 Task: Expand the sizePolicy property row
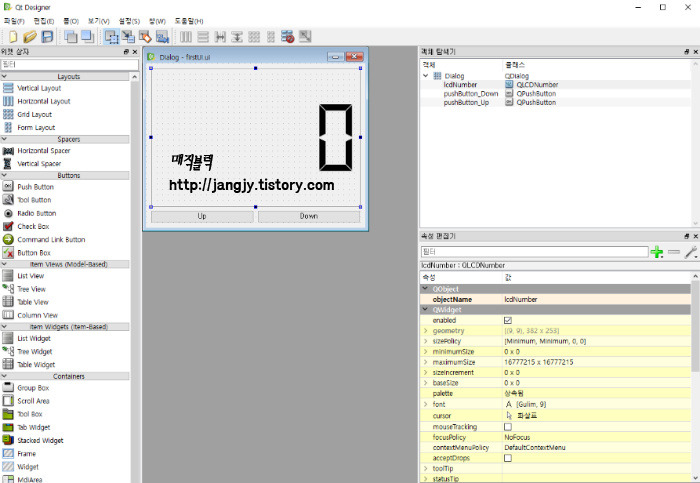pyautogui.click(x=425, y=341)
